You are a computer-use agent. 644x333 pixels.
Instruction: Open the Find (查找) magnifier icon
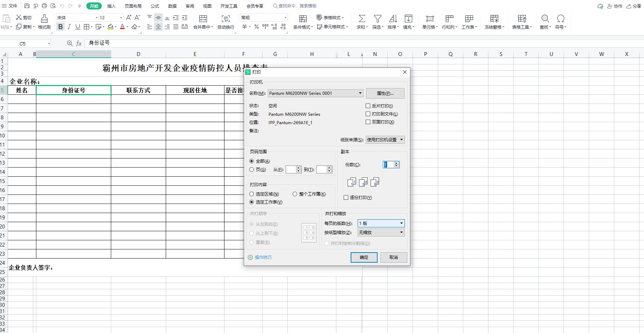[545, 19]
